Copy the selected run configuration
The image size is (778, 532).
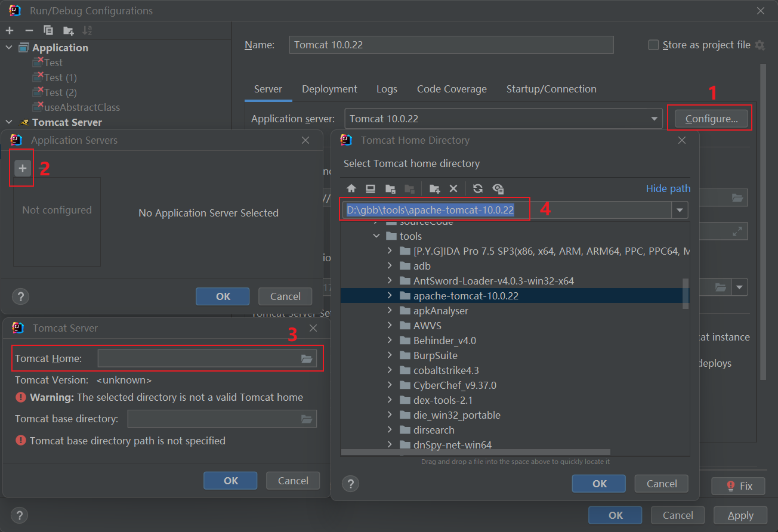point(48,30)
